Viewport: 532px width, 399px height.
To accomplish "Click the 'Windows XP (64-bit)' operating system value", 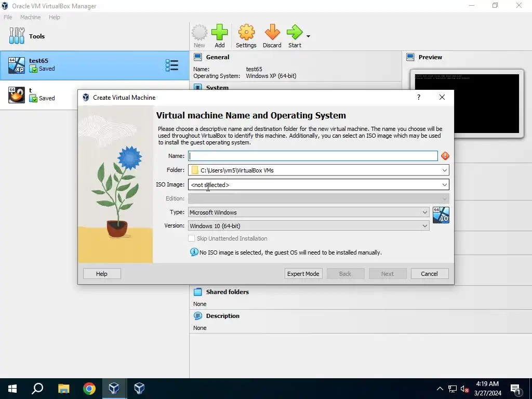I will [271, 76].
